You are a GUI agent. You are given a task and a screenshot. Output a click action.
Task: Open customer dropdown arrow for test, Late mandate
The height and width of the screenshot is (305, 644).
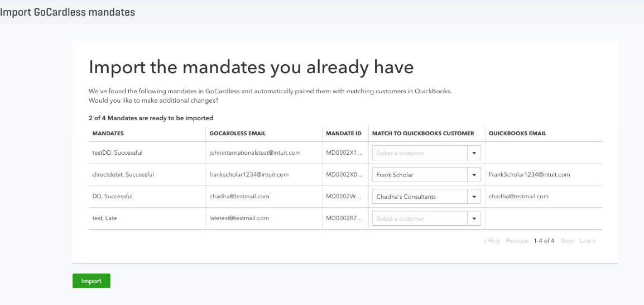474,218
